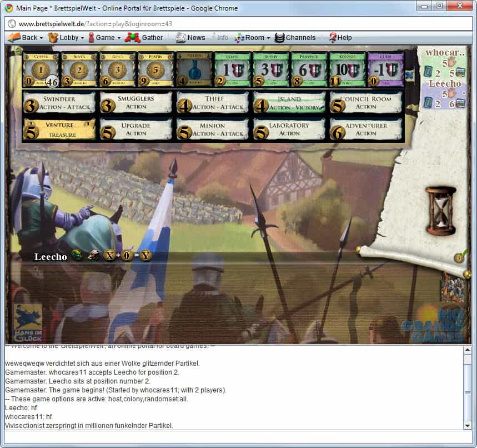Image resolution: width=477 pixels, height=448 pixels.
Task: Click the white 46 Copper count badge
Action: point(52,82)
